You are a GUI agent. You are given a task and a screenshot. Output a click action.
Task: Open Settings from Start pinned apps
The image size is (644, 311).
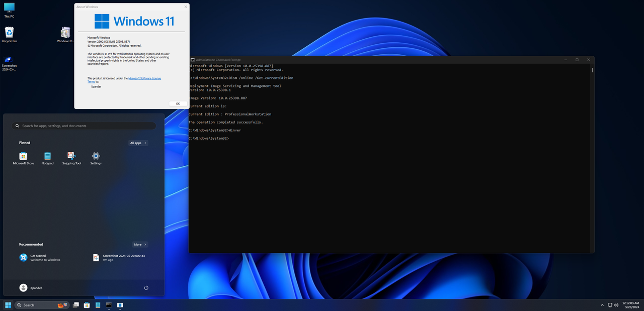96,158
